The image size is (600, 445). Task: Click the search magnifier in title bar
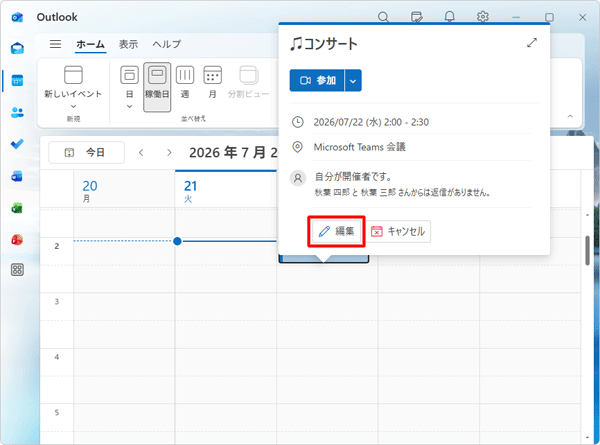pos(383,17)
